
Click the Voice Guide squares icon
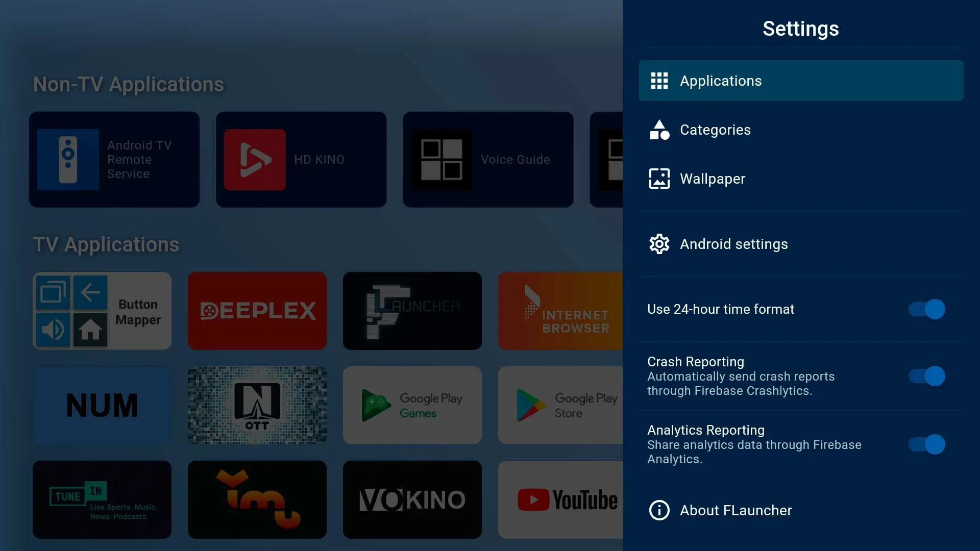[442, 160]
